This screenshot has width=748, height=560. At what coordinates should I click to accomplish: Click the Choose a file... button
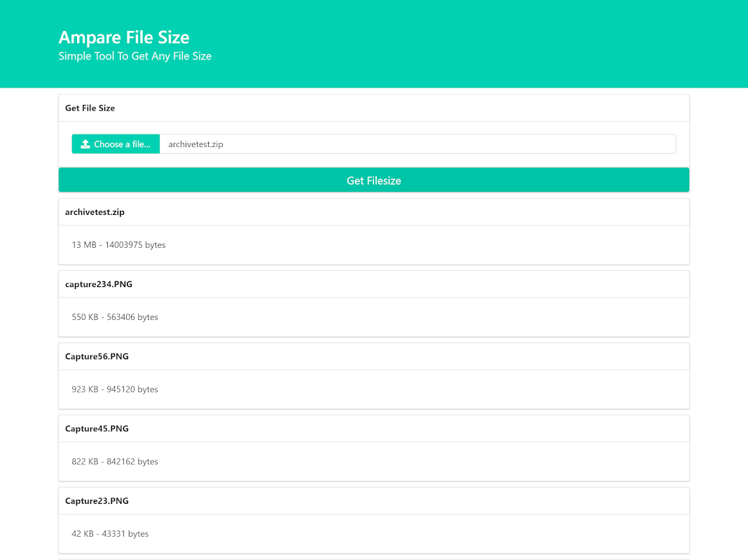tap(116, 144)
